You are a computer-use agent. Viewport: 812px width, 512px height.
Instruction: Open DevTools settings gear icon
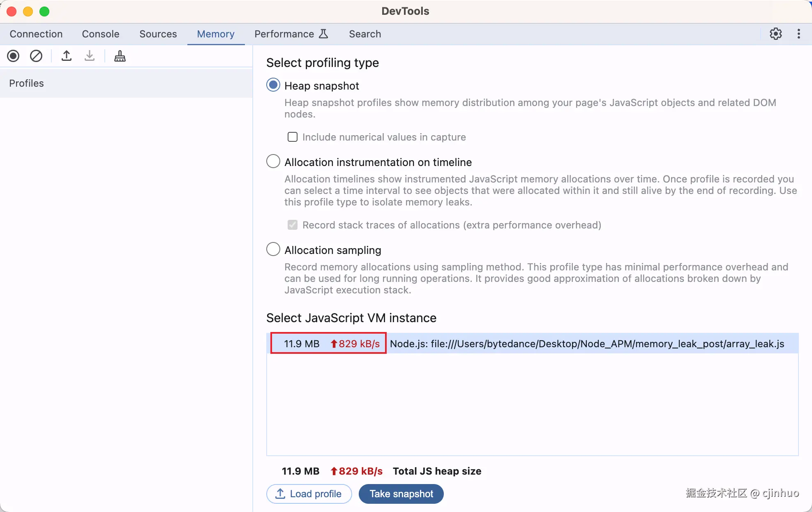coord(775,34)
